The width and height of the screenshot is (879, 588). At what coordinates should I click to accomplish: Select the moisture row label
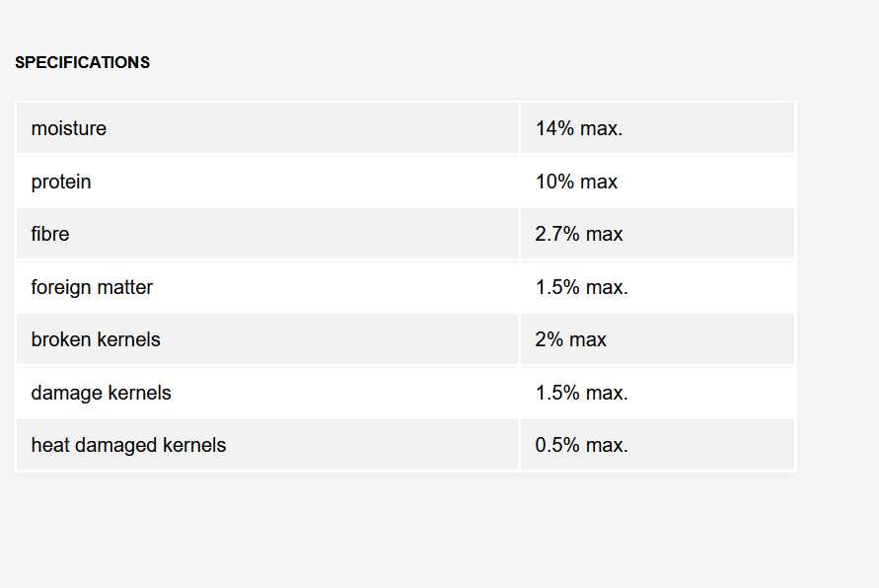pyautogui.click(x=68, y=128)
